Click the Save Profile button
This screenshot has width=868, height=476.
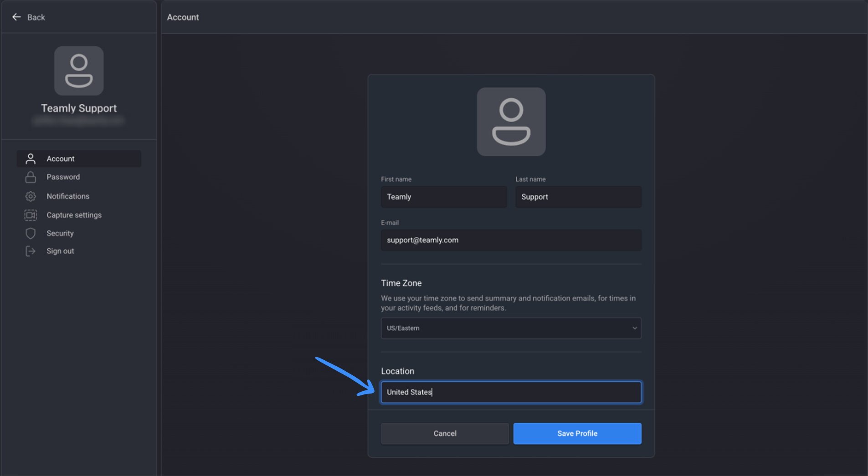(577, 433)
